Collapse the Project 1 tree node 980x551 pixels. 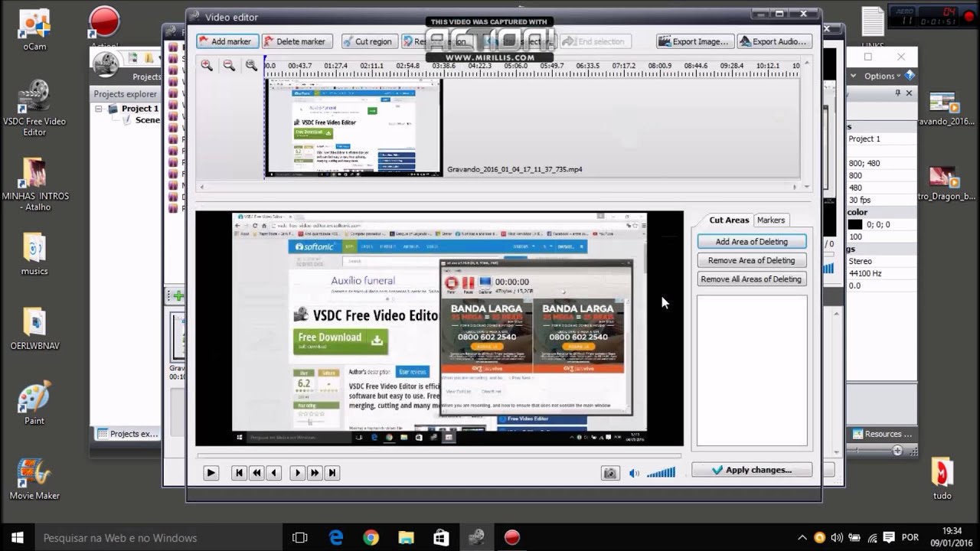[x=99, y=109]
